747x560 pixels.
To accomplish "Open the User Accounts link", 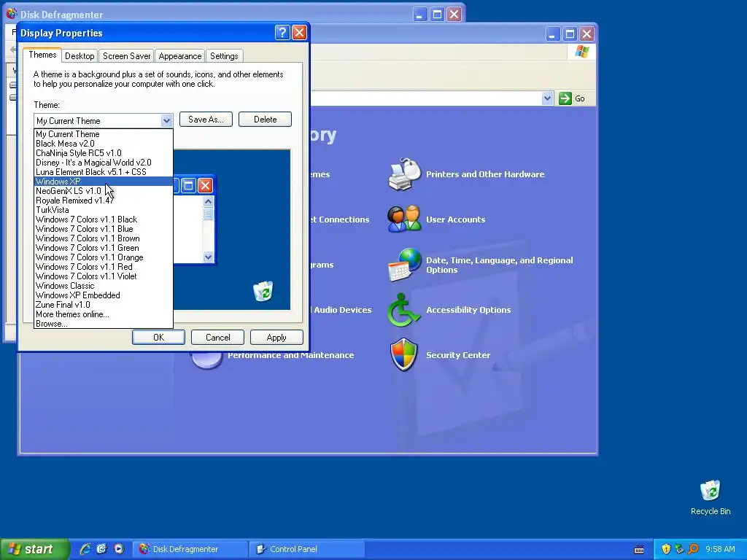I will tap(455, 219).
